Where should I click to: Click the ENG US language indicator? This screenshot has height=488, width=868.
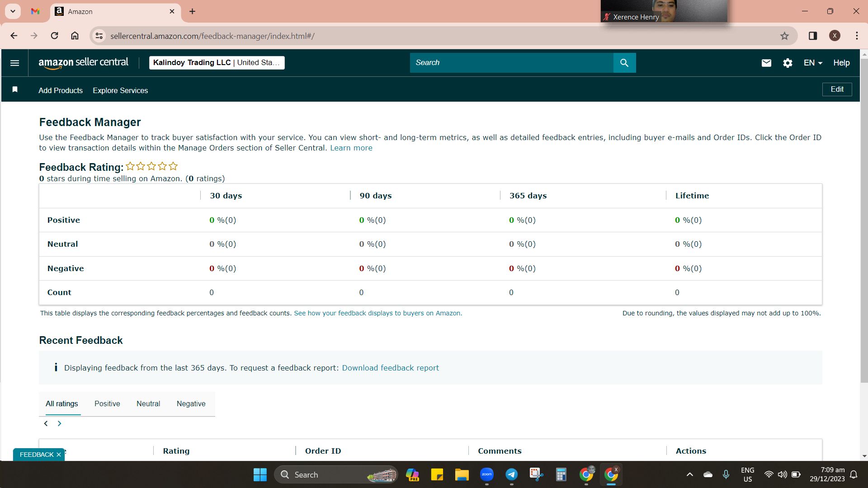(748, 474)
